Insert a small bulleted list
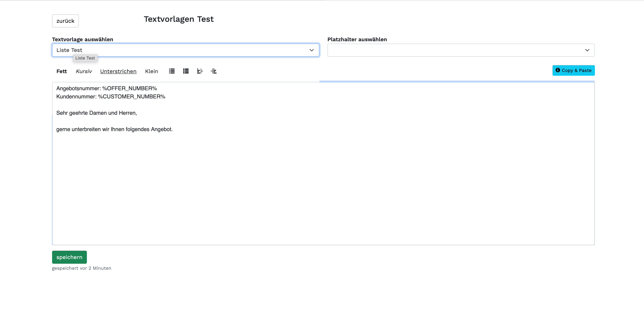The height and width of the screenshot is (317, 644). tap(172, 71)
